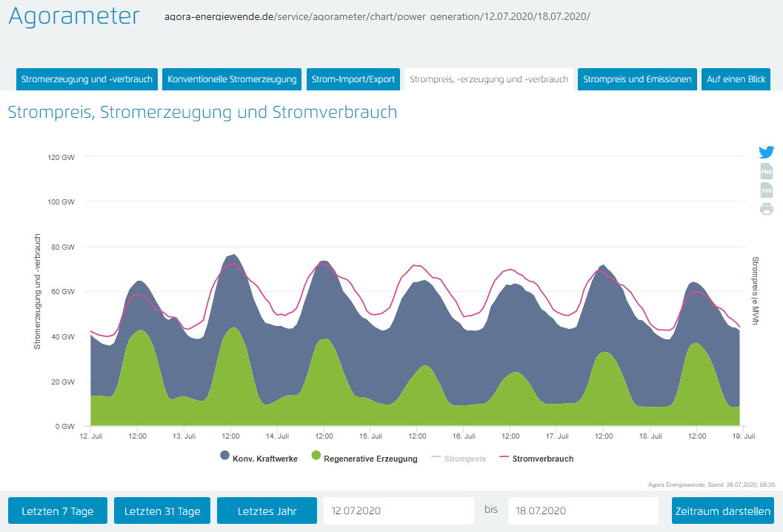Open the Auf einen Blick tab
Viewport: 783px width, 532px height.
[736, 79]
